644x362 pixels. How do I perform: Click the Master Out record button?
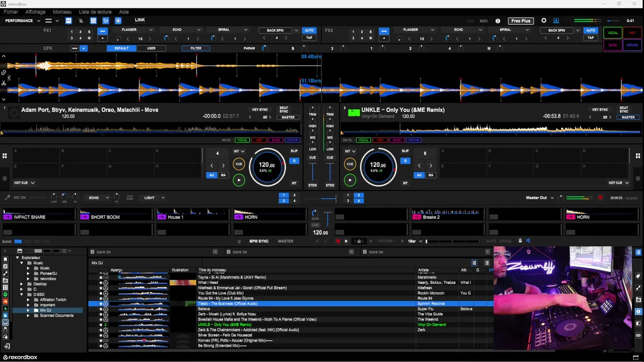pos(600,198)
